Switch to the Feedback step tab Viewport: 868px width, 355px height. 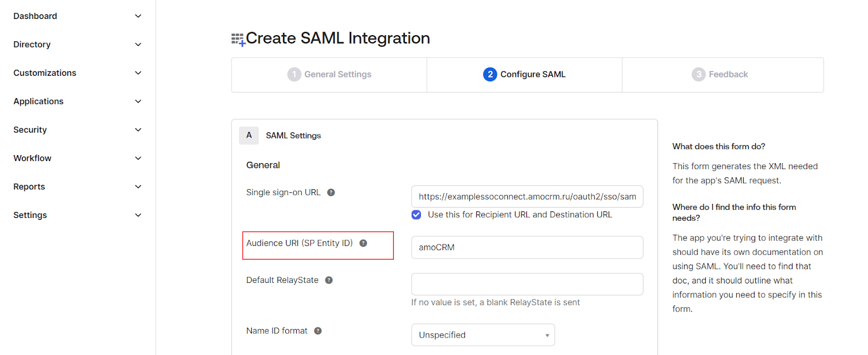727,74
